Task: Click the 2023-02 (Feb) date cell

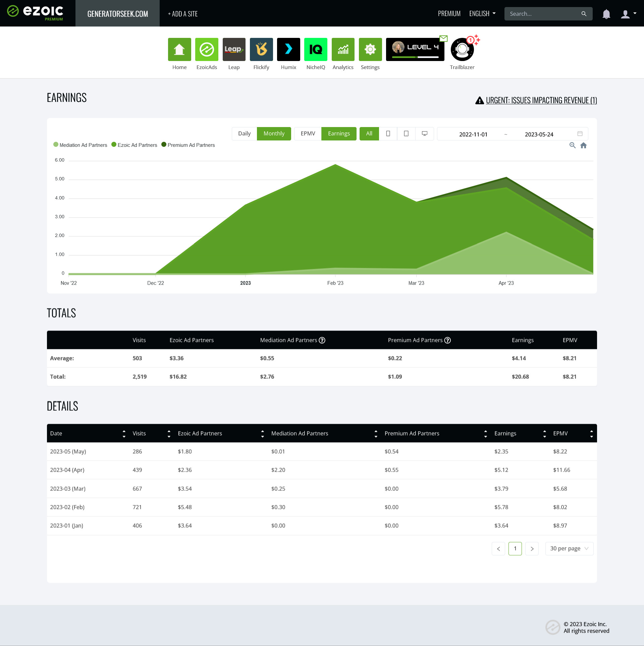Action: tap(67, 507)
